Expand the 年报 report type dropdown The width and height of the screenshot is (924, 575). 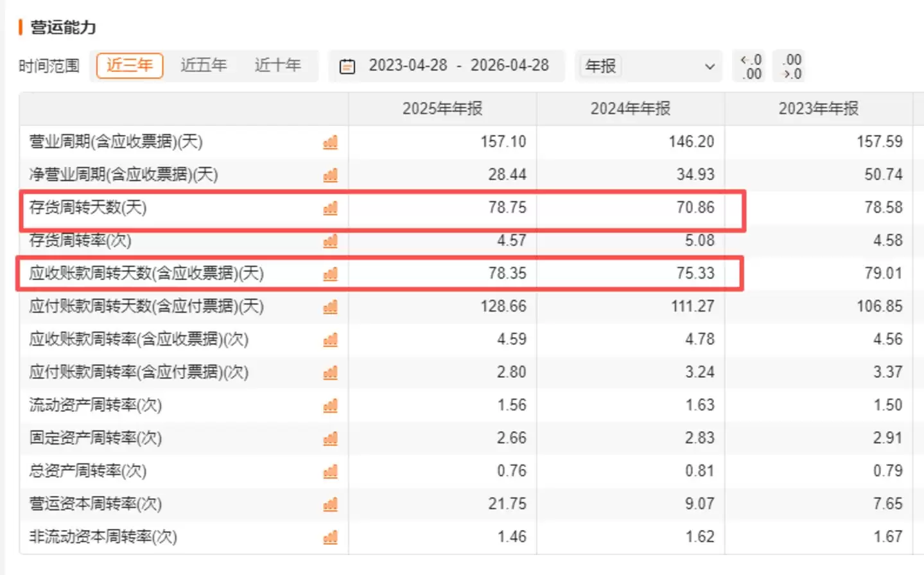[x=649, y=66]
